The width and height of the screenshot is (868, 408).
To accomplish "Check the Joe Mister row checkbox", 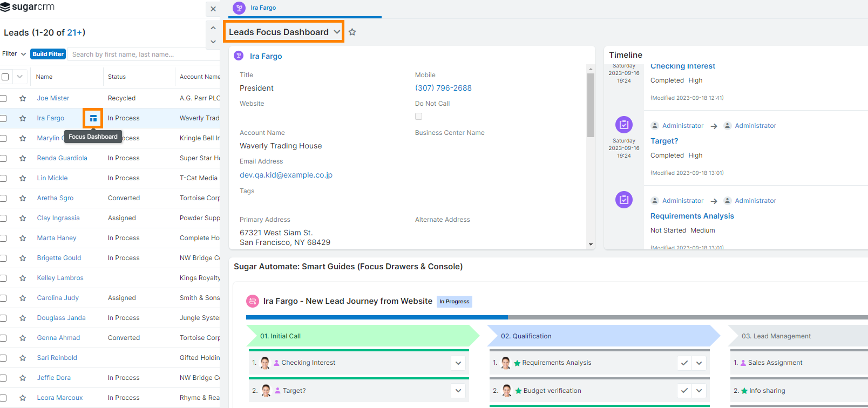I will click(x=3, y=98).
